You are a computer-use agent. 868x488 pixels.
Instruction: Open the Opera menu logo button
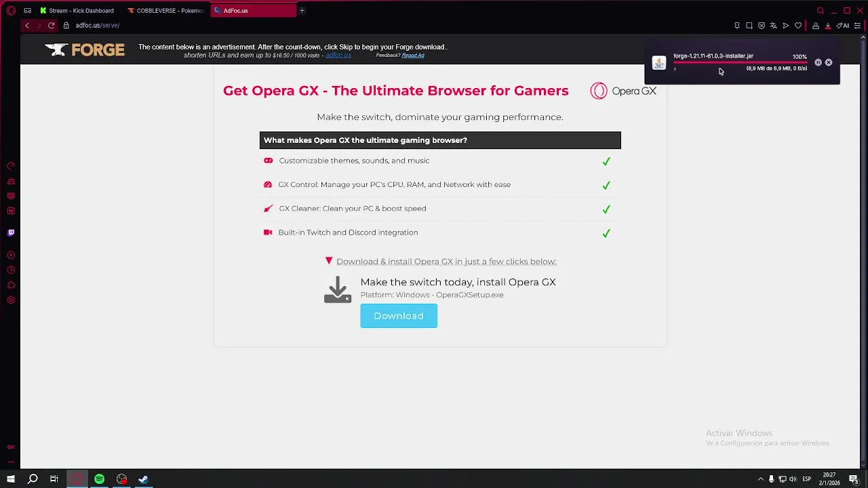[x=11, y=11]
